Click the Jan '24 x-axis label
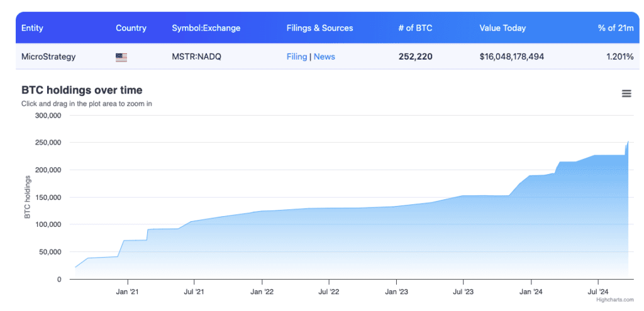Viewport: 644px width, 311px height. [x=531, y=292]
